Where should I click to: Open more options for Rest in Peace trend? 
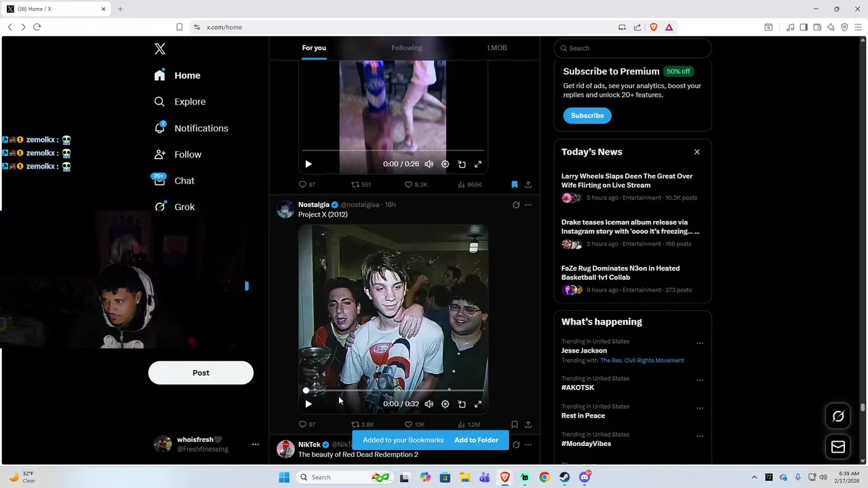[x=700, y=408]
